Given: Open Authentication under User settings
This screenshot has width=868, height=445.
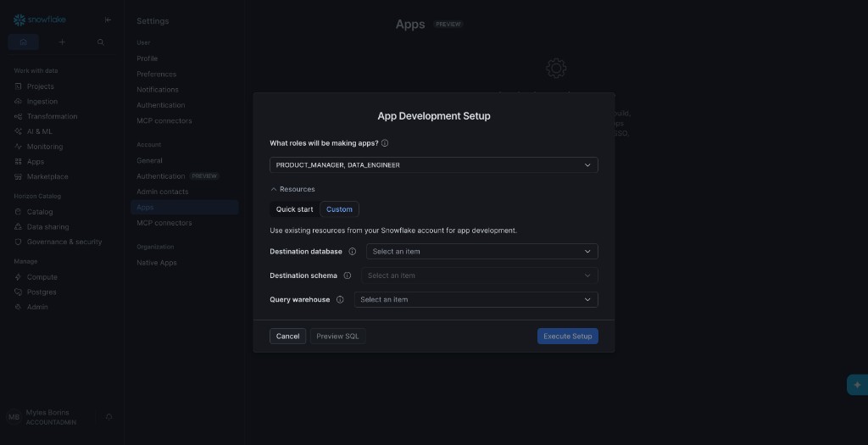Looking at the screenshot, I should [161, 104].
